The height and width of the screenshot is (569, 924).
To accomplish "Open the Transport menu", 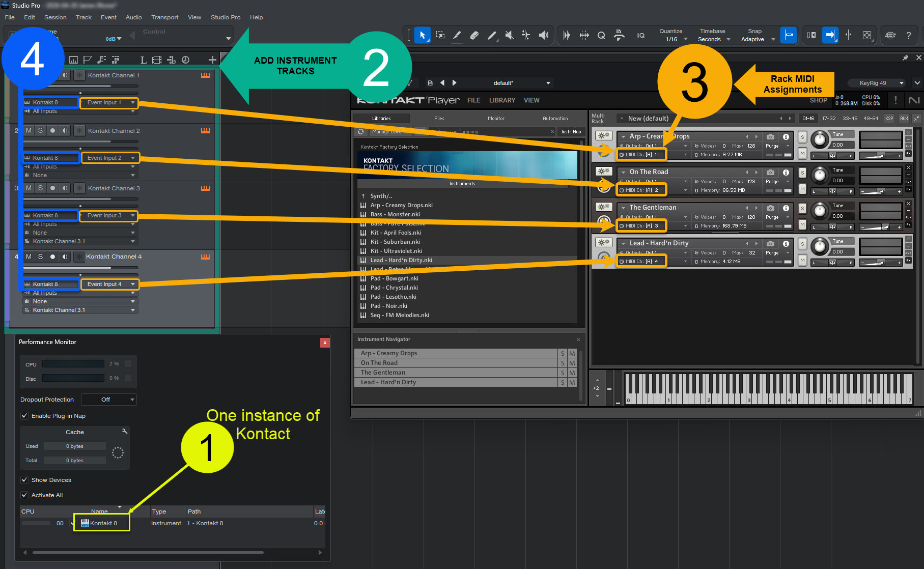I will [x=165, y=17].
